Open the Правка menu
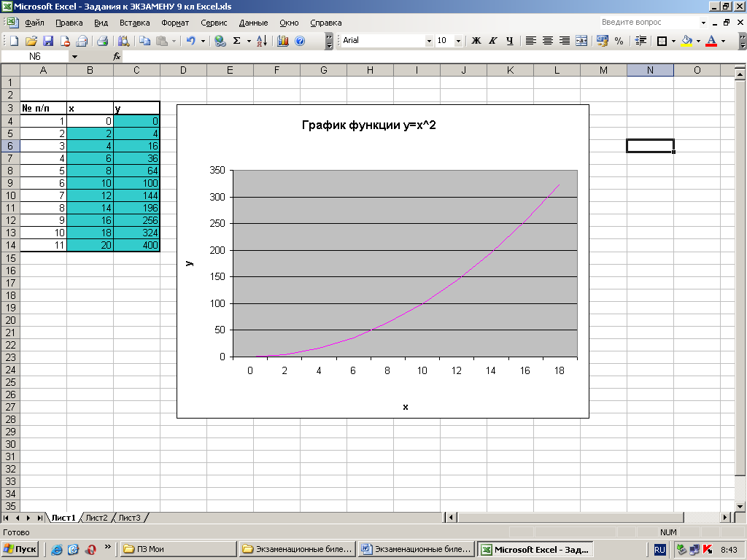The height and width of the screenshot is (560, 747). tap(69, 23)
